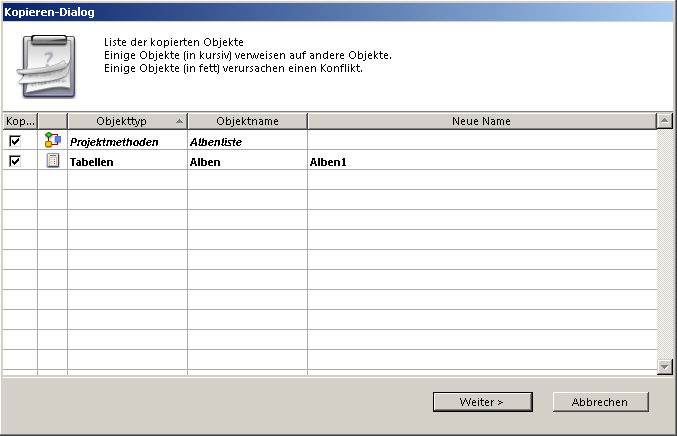Image resolution: width=677 pixels, height=436 pixels.
Task: Select the Tabellen object type cell
Action: [x=127, y=161]
